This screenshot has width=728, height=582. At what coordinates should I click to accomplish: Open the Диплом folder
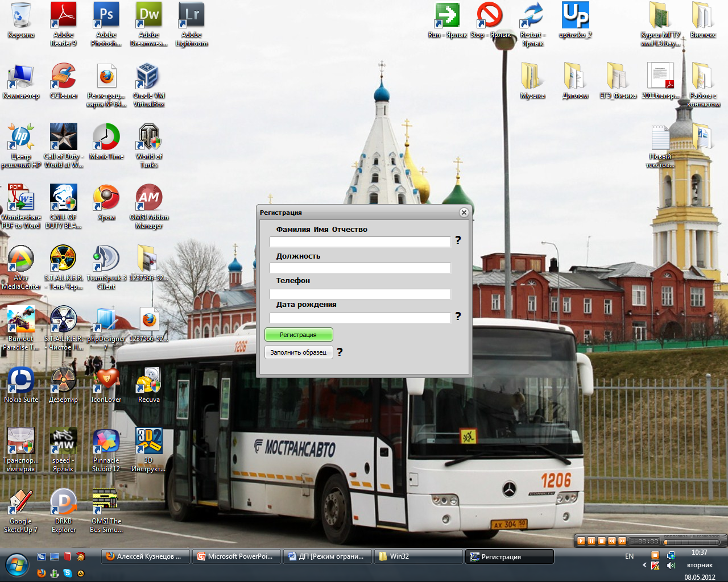[576, 81]
